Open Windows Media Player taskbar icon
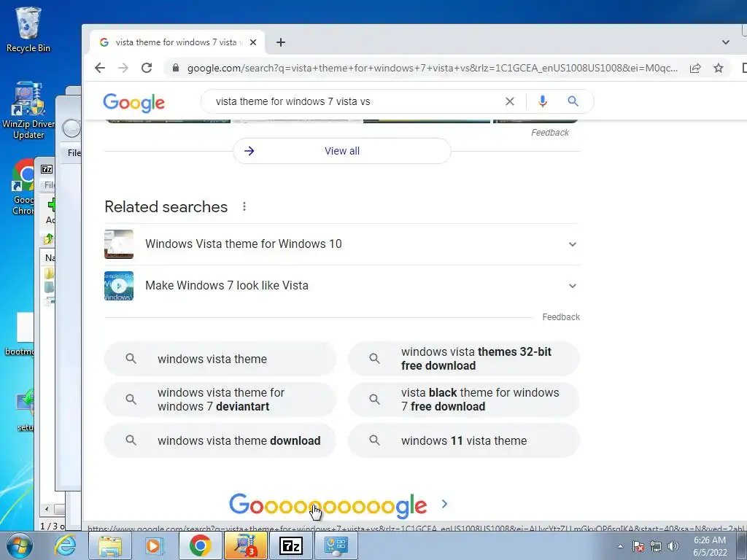Screen dimensions: 747x560 pyautogui.click(x=154, y=545)
